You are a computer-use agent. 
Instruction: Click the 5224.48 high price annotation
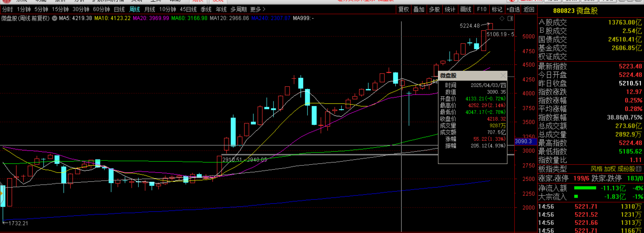coord(470,26)
